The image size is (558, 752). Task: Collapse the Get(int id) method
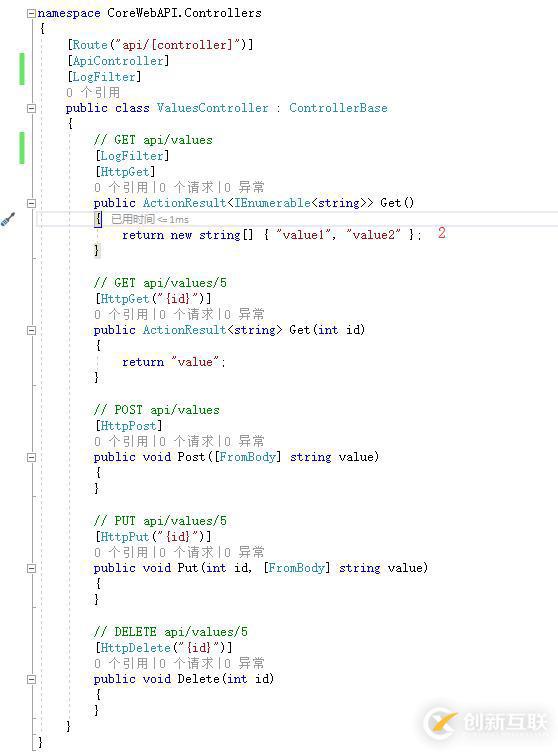click(x=32, y=330)
